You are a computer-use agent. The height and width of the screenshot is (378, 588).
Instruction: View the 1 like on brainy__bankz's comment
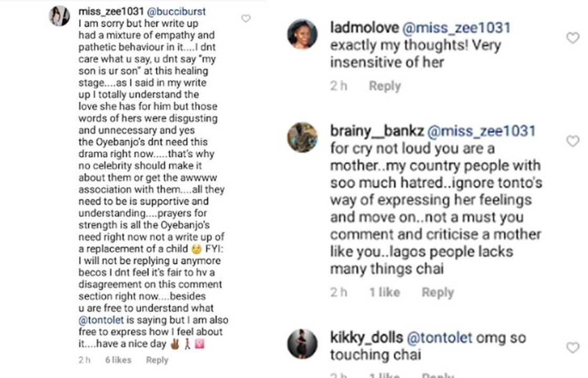384,292
